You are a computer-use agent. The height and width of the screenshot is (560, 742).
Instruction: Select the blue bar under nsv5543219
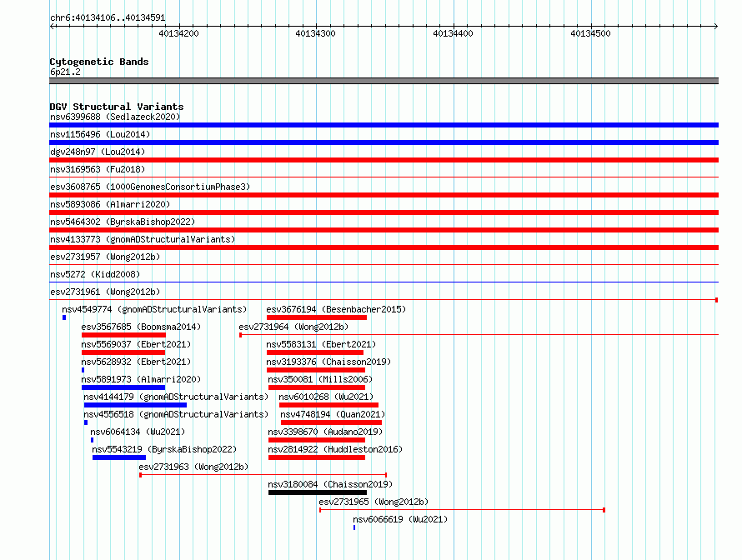[119, 457]
